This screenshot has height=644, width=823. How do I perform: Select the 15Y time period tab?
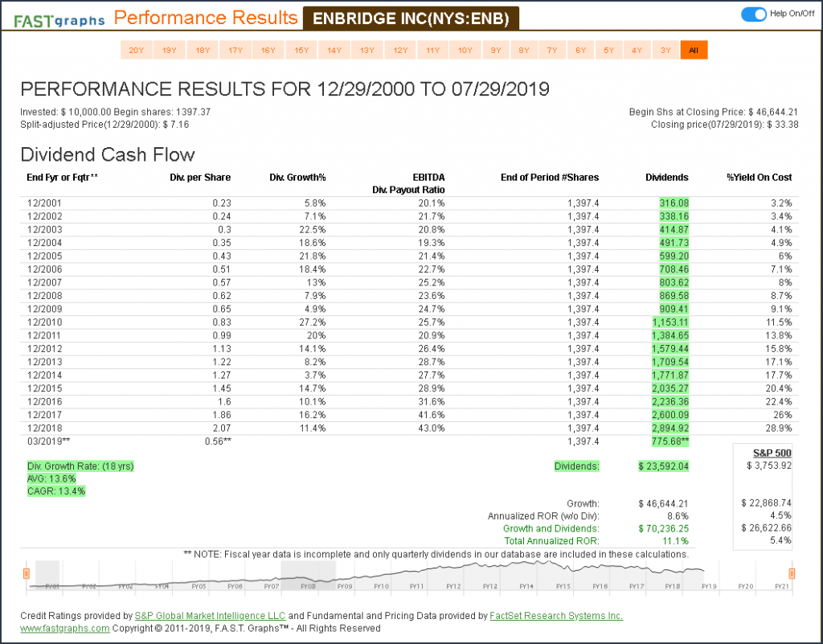click(x=301, y=51)
